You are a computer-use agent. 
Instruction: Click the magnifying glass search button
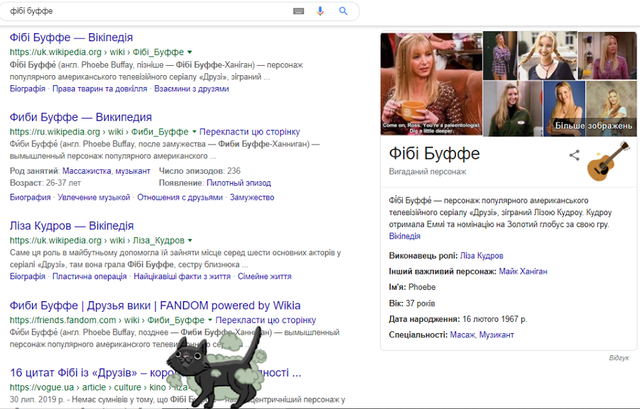[343, 11]
